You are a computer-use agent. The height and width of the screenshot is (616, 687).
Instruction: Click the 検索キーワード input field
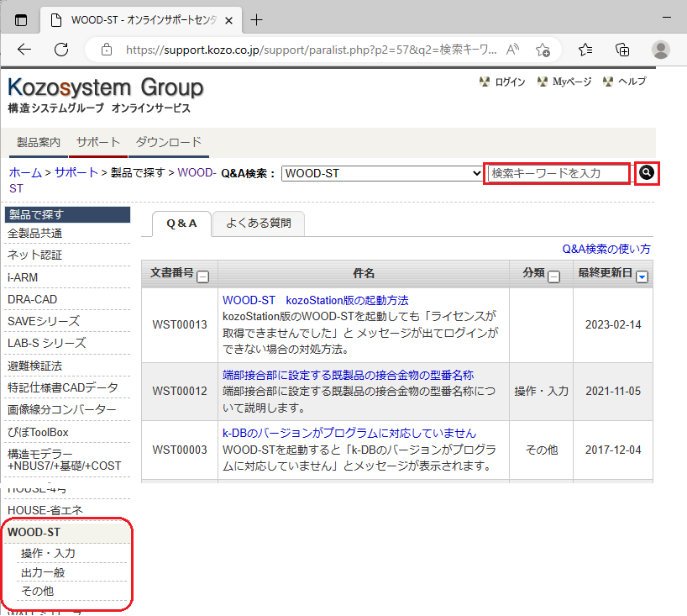point(558,173)
